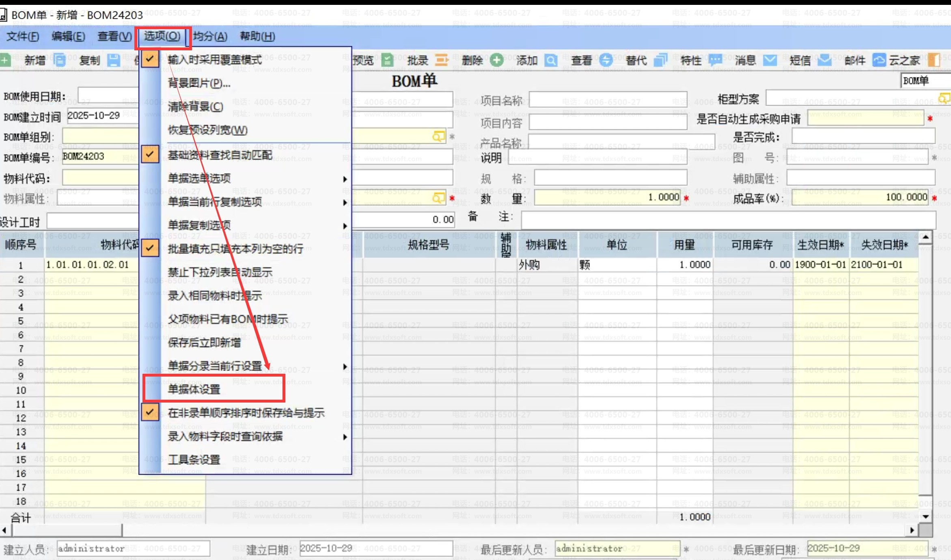Click the blue swap icon beside 替代

point(606,60)
